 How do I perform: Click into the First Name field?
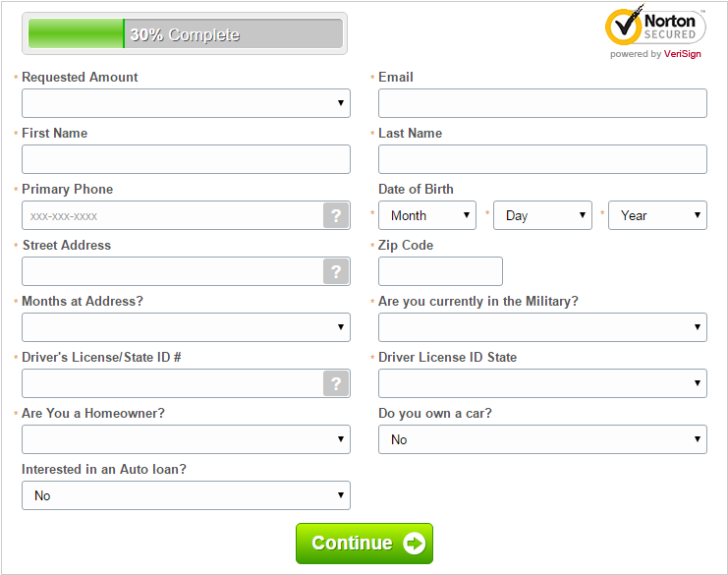186,159
